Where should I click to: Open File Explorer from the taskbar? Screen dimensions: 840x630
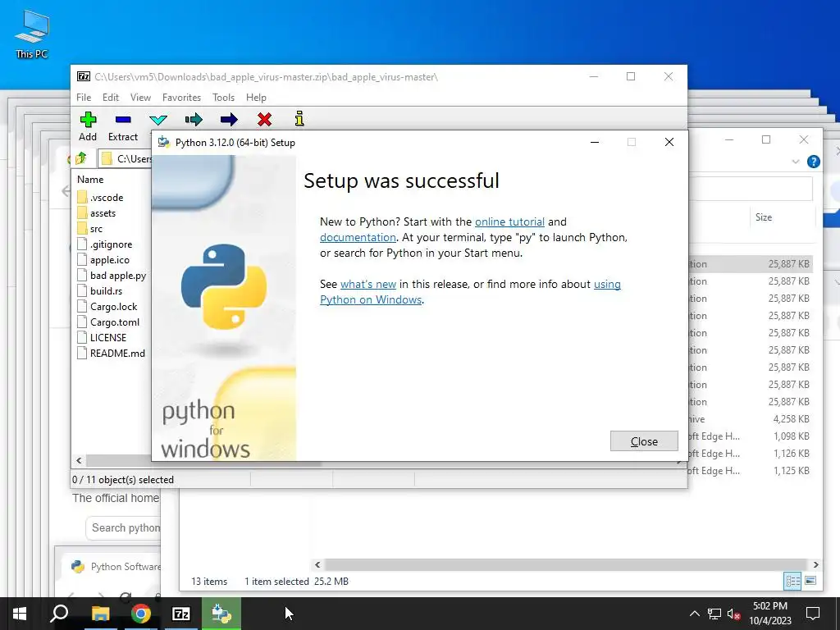[100, 614]
